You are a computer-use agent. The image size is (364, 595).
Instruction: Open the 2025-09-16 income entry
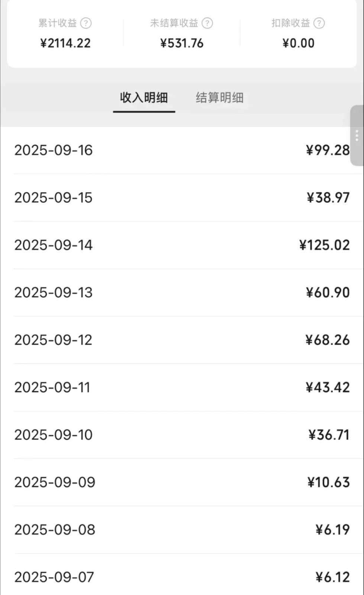(182, 150)
